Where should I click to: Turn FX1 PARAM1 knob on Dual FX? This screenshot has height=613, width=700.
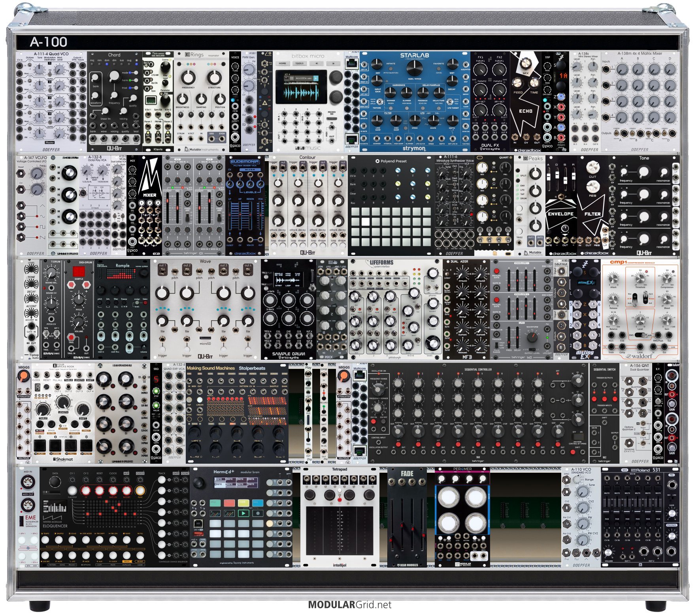coord(480,70)
